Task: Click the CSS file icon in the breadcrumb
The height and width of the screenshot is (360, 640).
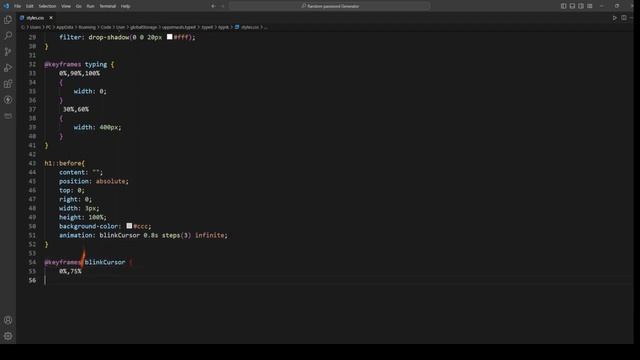Action: click(237, 27)
